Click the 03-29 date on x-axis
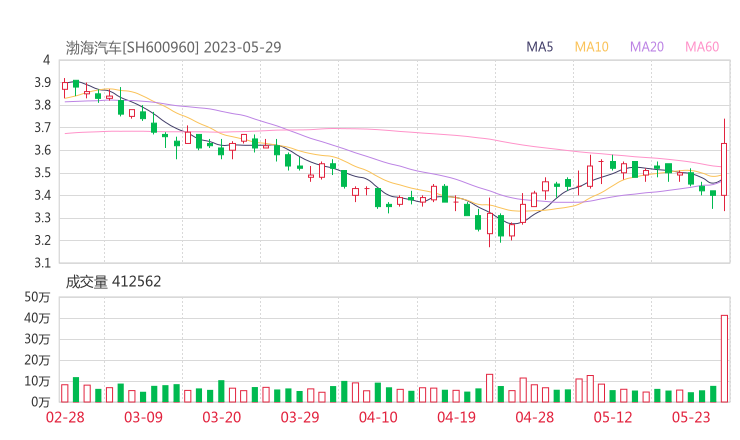Viewport: 740px width, 440px height. 300,417
